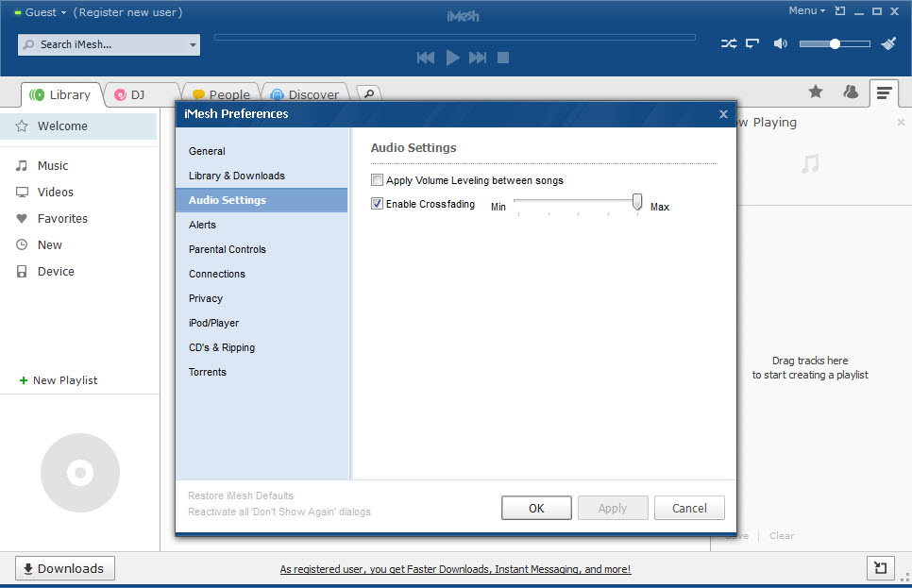
Task: Select Welcome in the sidebar
Action: point(78,126)
